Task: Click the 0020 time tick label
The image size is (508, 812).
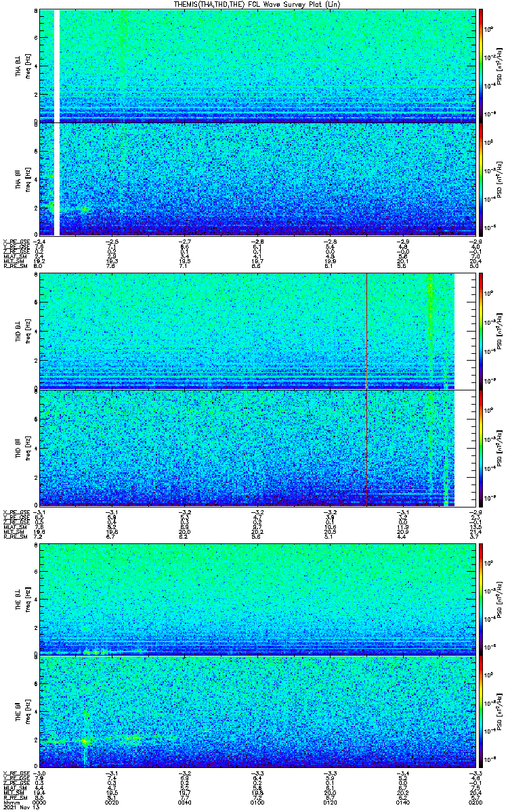Action: (112, 803)
